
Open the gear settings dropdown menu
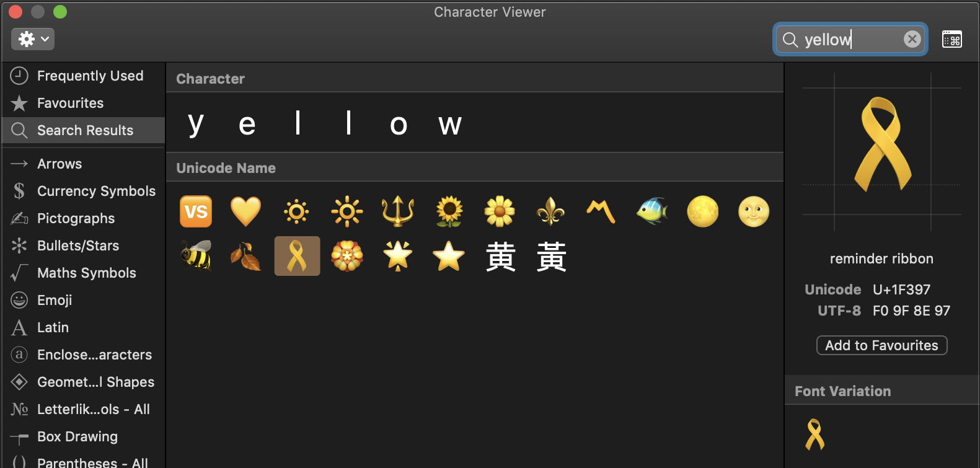click(33, 39)
